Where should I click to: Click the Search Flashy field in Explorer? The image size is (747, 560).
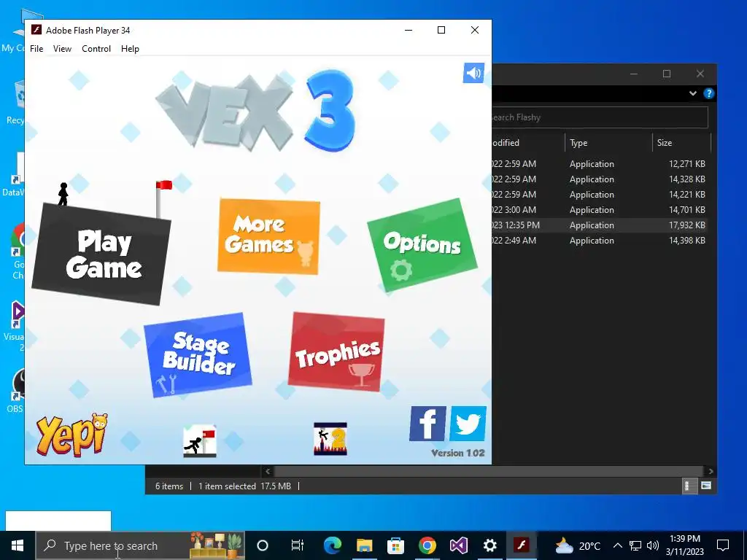[x=600, y=117]
